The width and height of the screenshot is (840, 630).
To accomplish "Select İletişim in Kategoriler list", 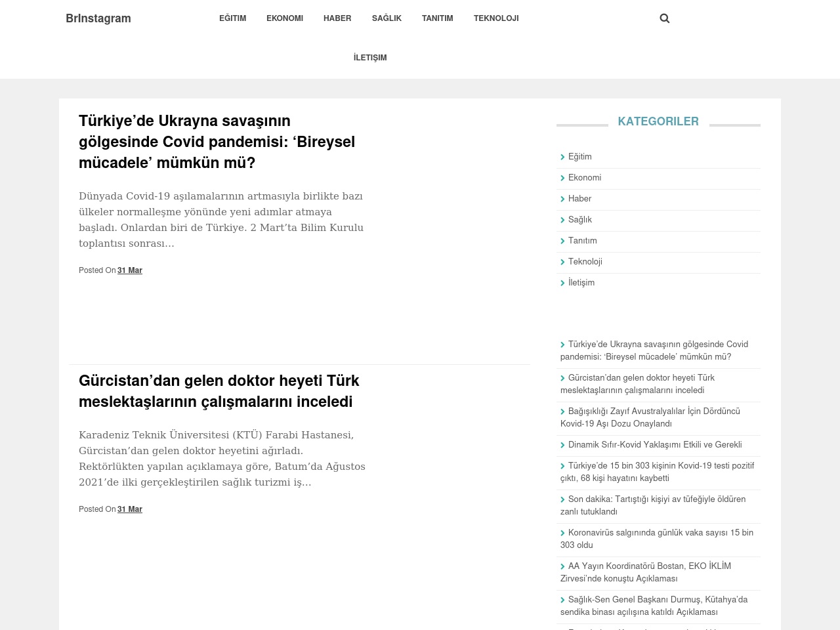I will coord(581,283).
